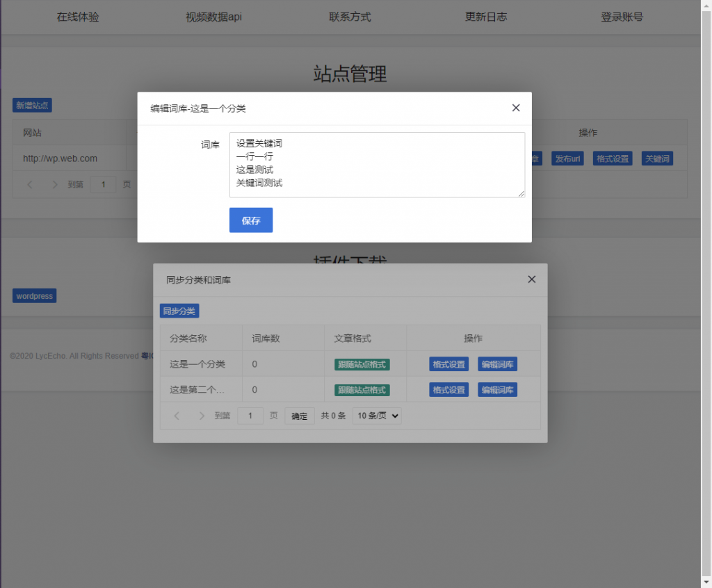Open 在线体验 navigation item
The height and width of the screenshot is (588, 712).
click(x=78, y=17)
